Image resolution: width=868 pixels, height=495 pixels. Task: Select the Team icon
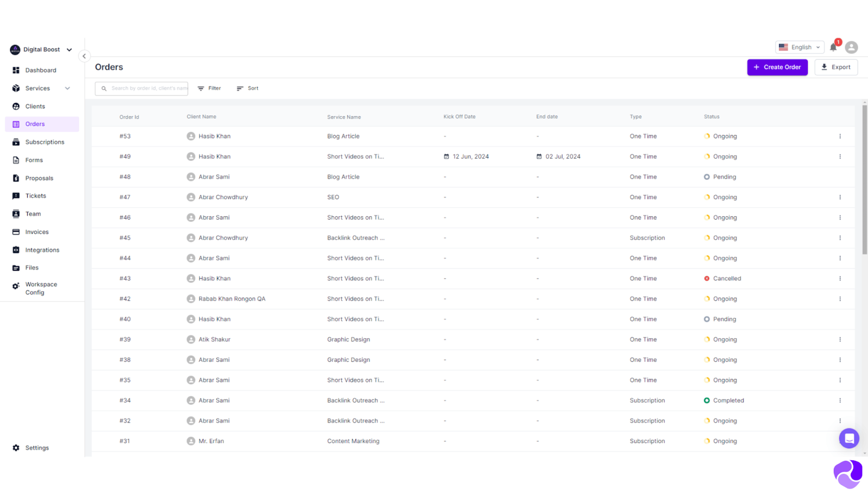33,214
